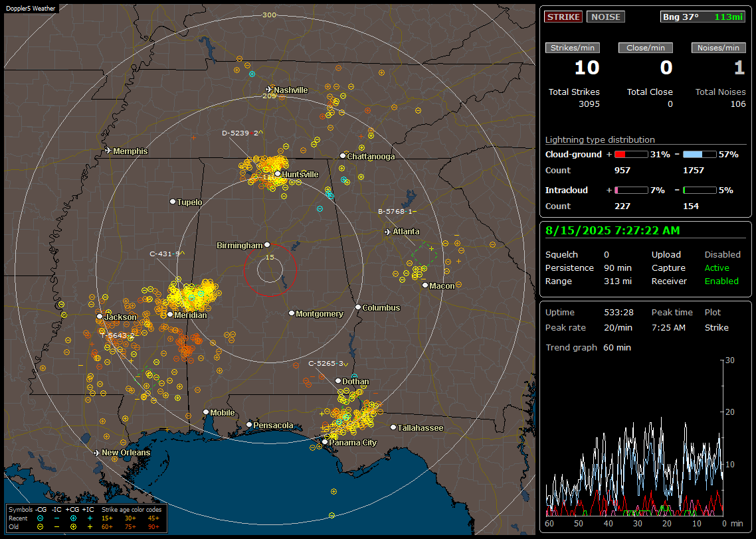Viewport: 756px width, 539px height.
Task: Click the Chattanooga city marker
Action: pyautogui.click(x=343, y=155)
